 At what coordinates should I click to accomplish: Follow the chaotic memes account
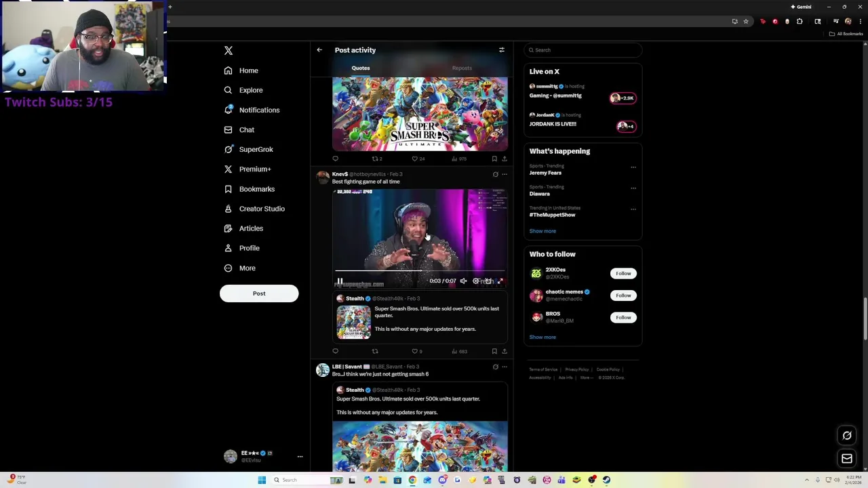point(623,296)
